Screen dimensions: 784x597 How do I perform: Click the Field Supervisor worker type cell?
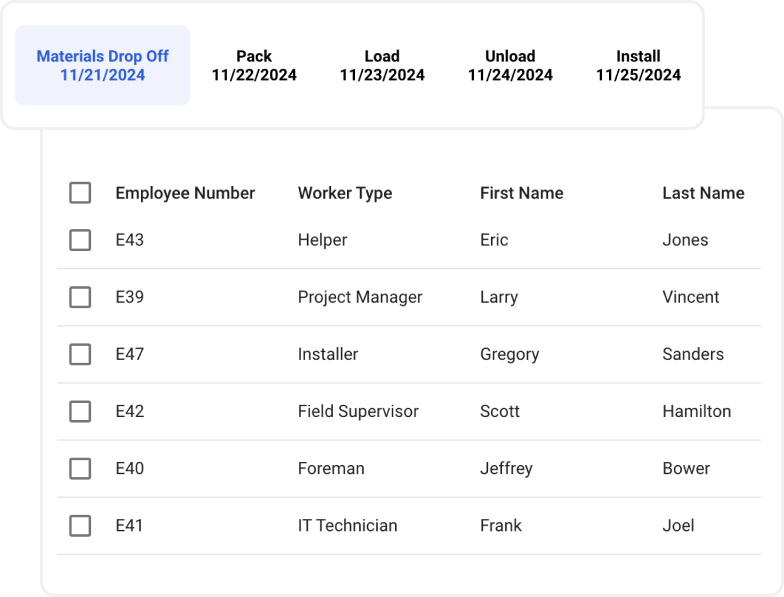pos(358,412)
